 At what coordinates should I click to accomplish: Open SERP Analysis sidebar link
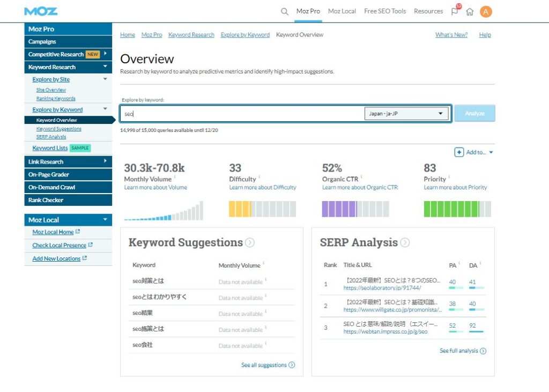click(51, 137)
